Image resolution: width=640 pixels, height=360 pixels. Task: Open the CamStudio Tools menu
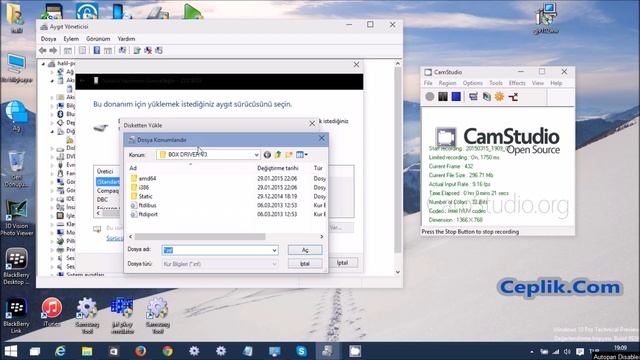coord(496,83)
